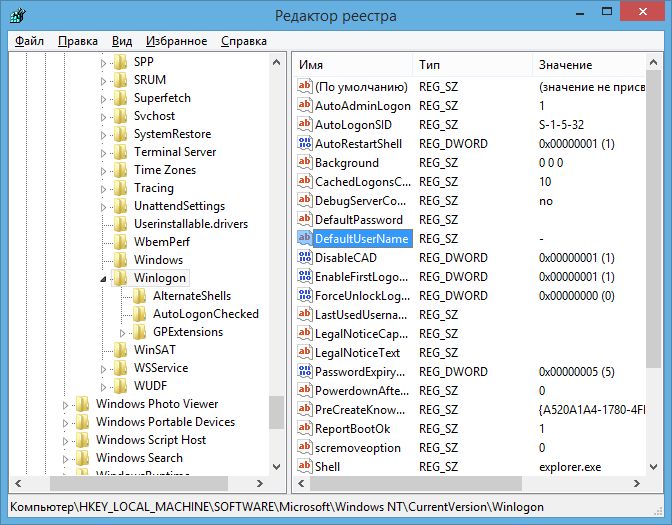The height and width of the screenshot is (525, 672).
Task: Select the WbemPerf key in the tree
Action: [162, 242]
